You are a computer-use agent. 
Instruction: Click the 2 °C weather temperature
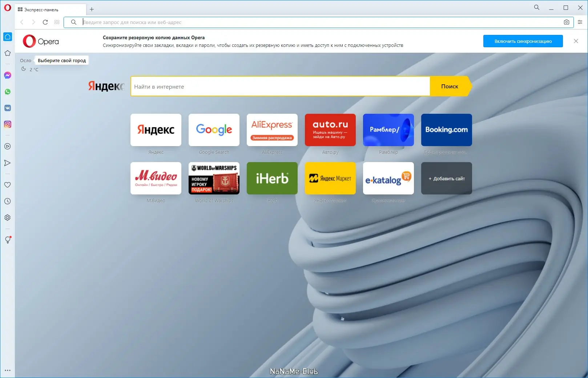tap(34, 69)
